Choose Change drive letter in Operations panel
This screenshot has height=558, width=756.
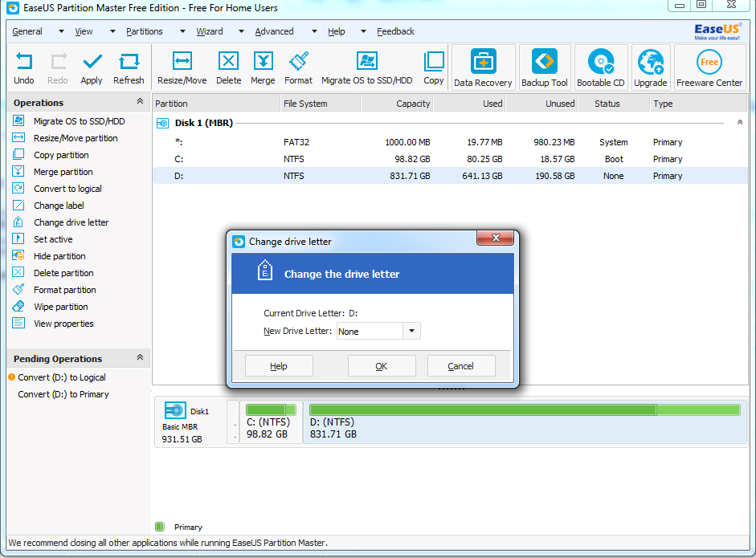coord(71,222)
